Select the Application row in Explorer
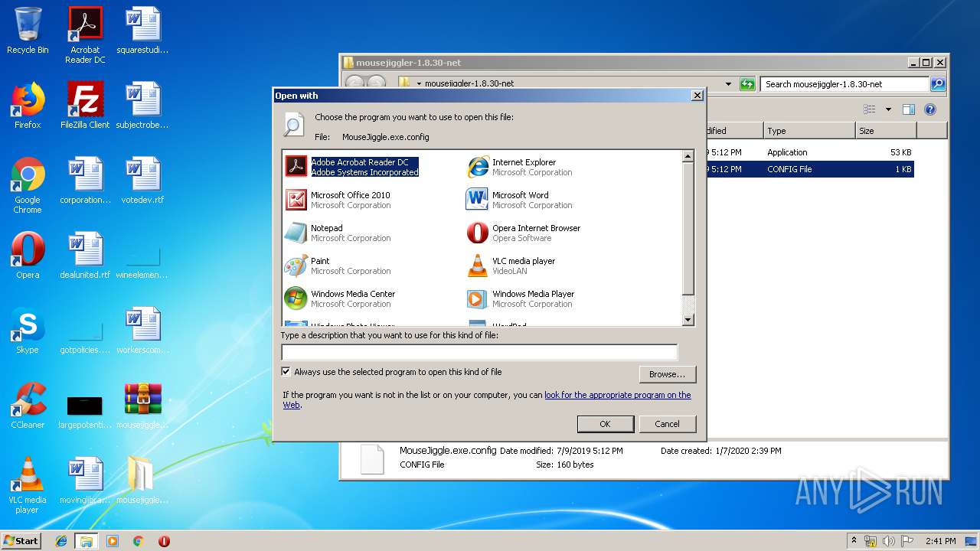 (x=810, y=152)
